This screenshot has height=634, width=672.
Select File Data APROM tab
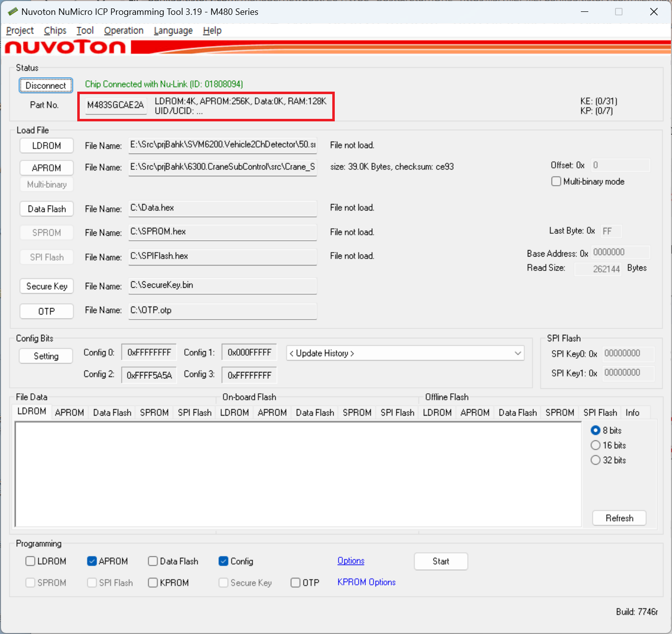(x=69, y=413)
